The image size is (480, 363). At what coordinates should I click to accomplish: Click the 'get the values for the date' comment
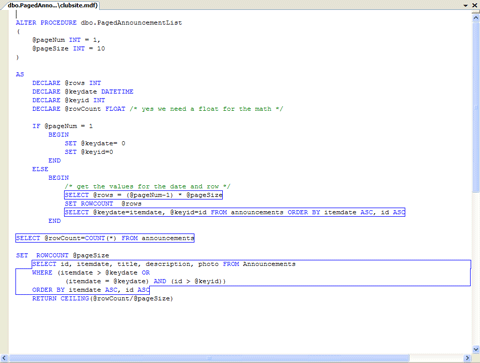click(x=147, y=187)
